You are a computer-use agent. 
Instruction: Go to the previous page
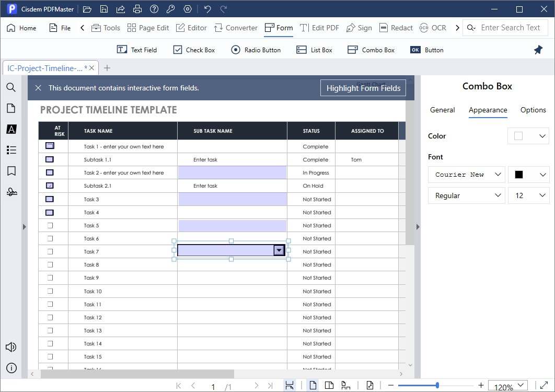[x=193, y=386]
